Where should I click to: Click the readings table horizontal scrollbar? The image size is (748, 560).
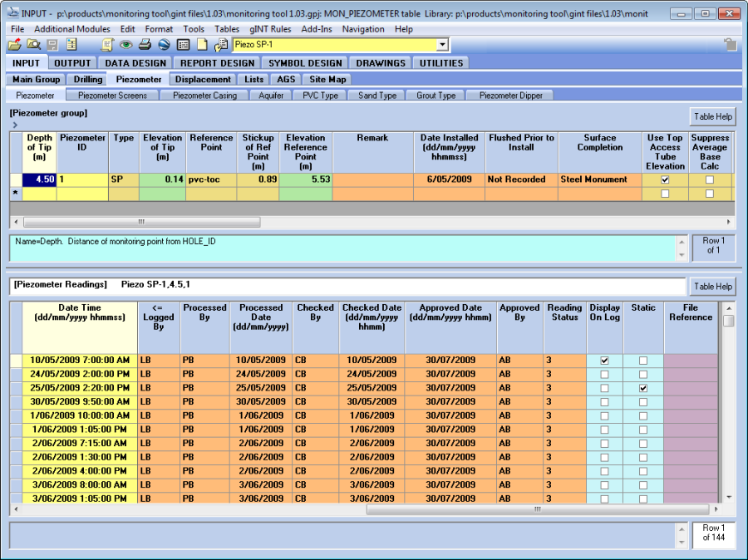pyautogui.click(x=536, y=509)
